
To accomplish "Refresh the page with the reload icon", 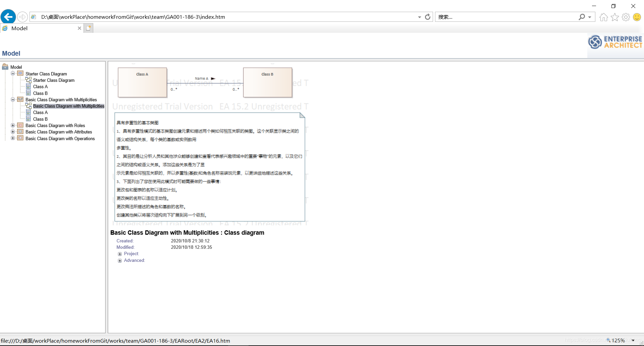I will [428, 17].
